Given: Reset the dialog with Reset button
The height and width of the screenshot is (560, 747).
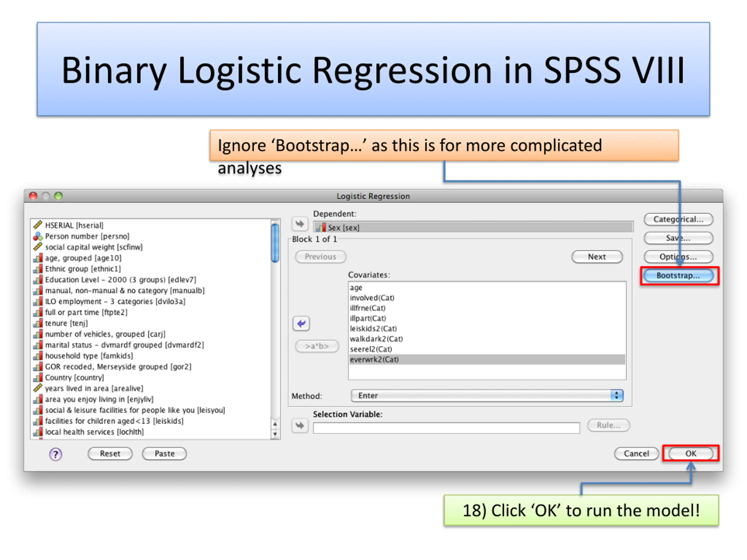Looking at the screenshot, I should point(110,453).
